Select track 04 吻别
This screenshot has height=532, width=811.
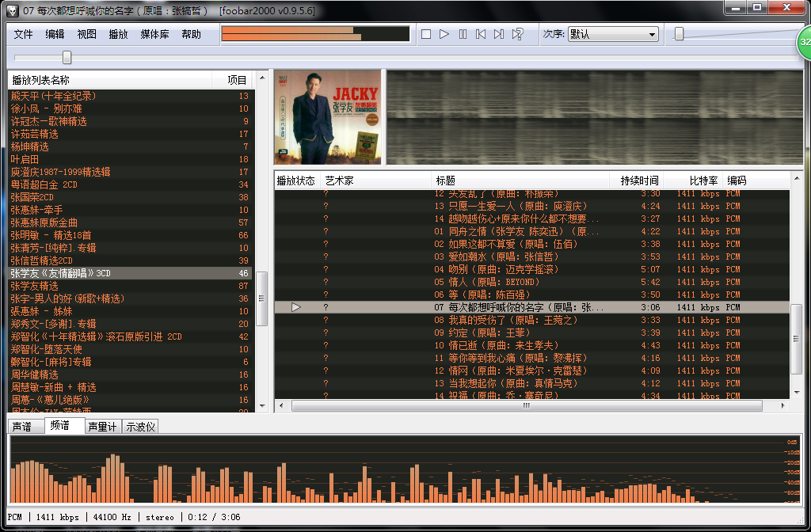tap(531, 269)
